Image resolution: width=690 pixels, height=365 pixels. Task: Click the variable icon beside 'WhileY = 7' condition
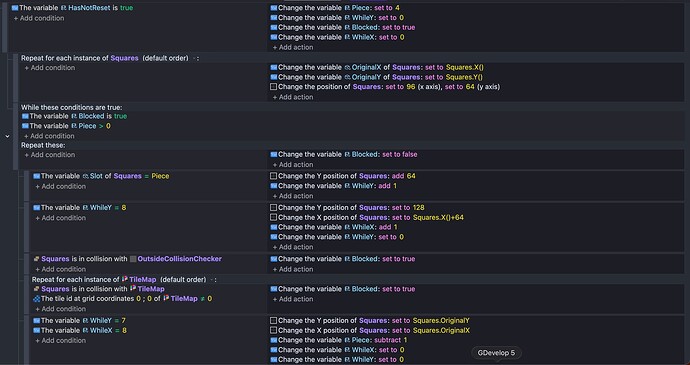(37, 321)
